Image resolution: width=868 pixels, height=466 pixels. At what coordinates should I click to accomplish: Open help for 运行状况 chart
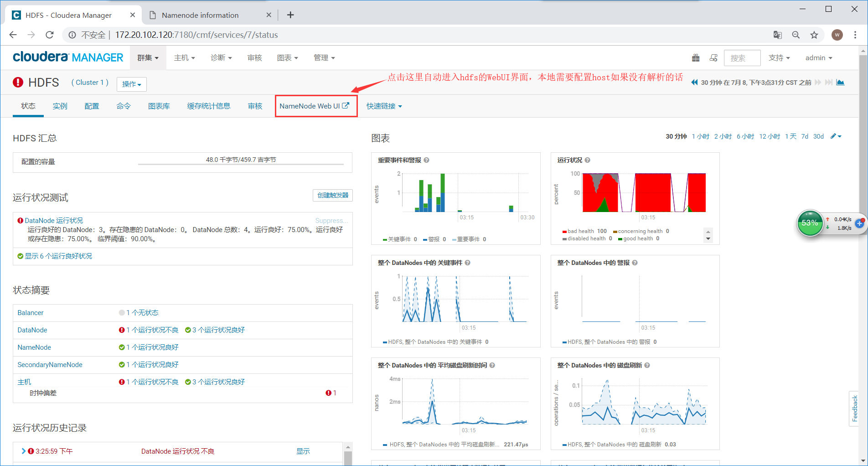pyautogui.click(x=587, y=160)
